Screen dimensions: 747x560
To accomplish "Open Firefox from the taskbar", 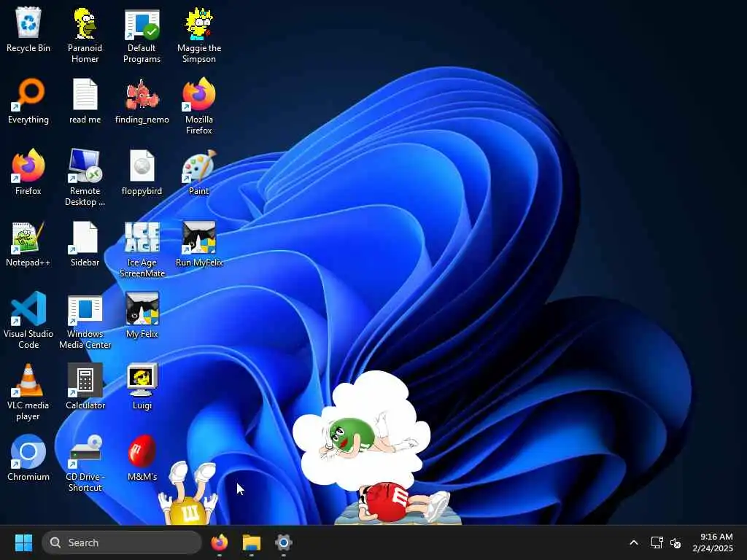I will pos(219,542).
